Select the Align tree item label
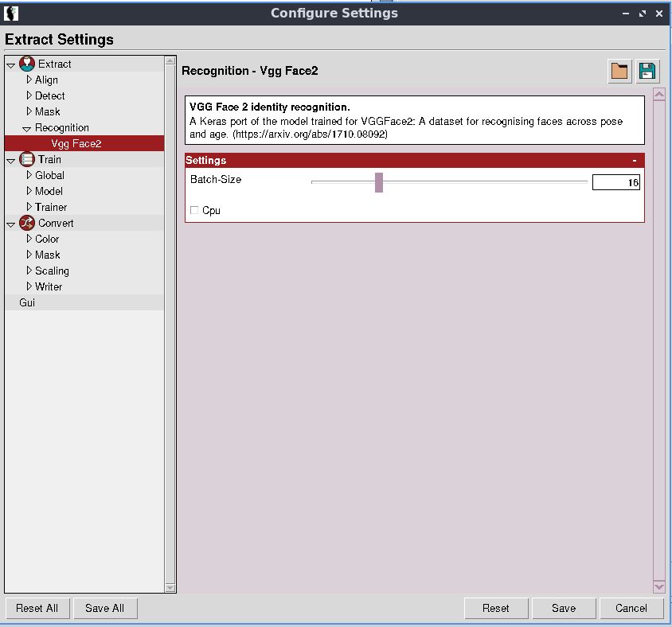 tap(46, 80)
